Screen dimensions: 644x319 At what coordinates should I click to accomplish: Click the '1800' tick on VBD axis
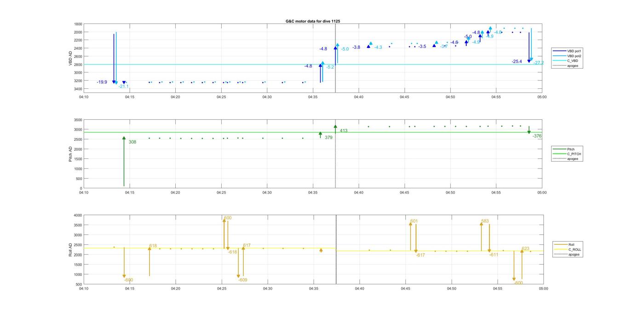pos(78,24)
